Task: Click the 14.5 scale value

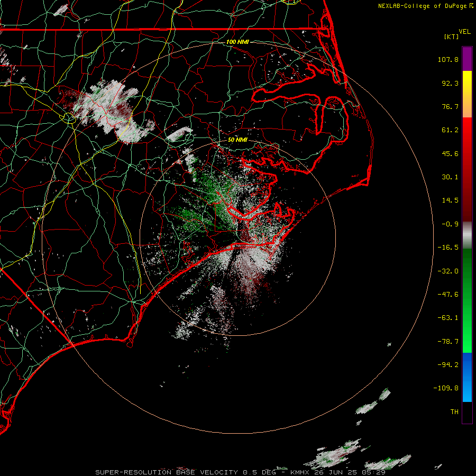Action: (450, 200)
